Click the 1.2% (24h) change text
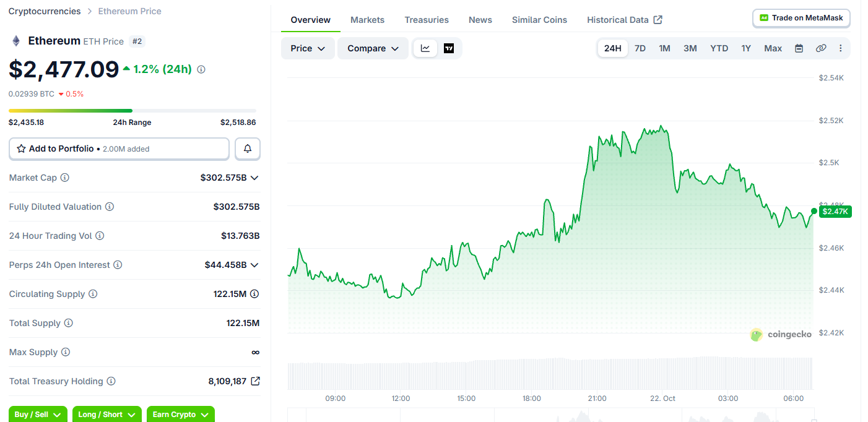868x422 pixels. (x=162, y=69)
